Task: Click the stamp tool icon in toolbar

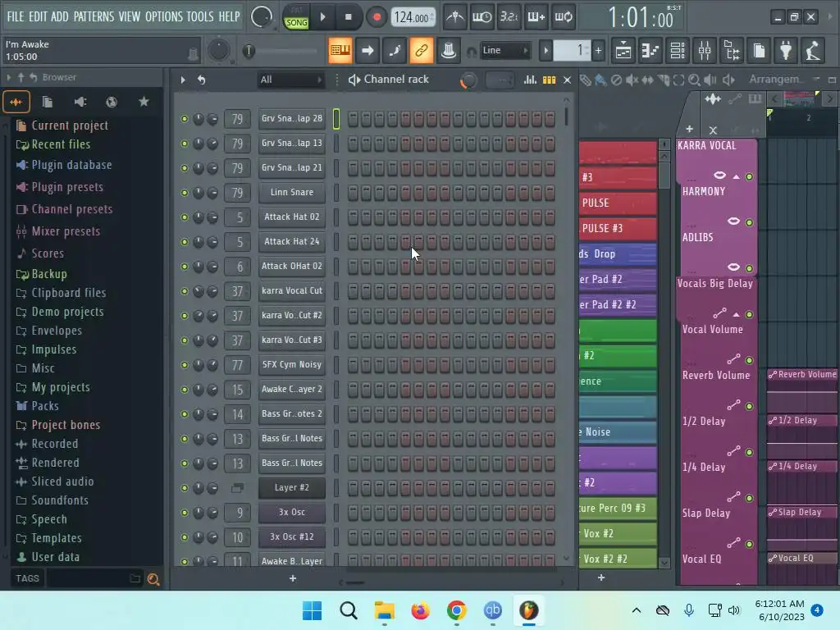Action: coord(449,51)
